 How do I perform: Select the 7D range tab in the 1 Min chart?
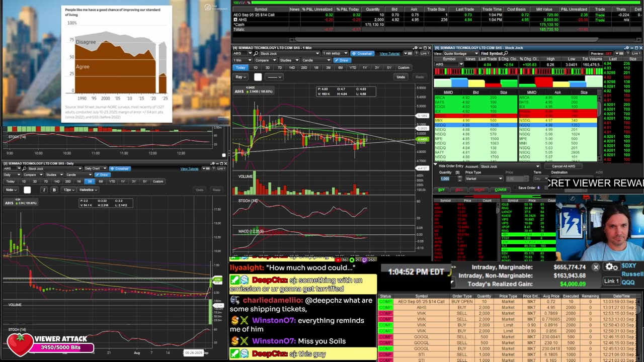coord(280,67)
